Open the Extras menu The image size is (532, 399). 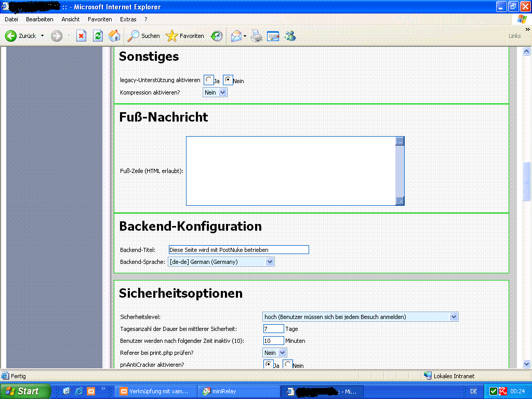coord(128,19)
